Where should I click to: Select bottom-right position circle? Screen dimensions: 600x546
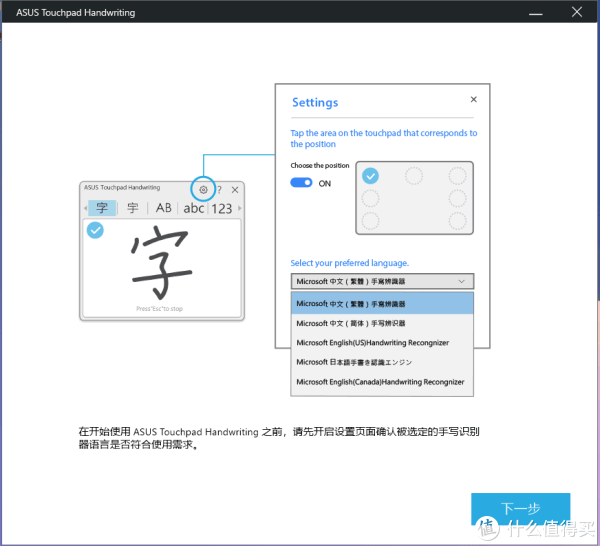click(457, 221)
